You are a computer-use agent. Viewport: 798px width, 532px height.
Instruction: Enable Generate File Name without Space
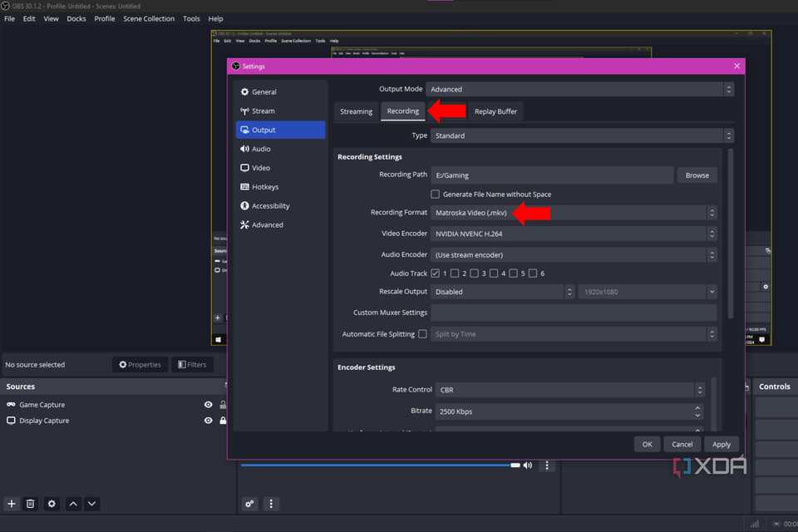(435, 194)
